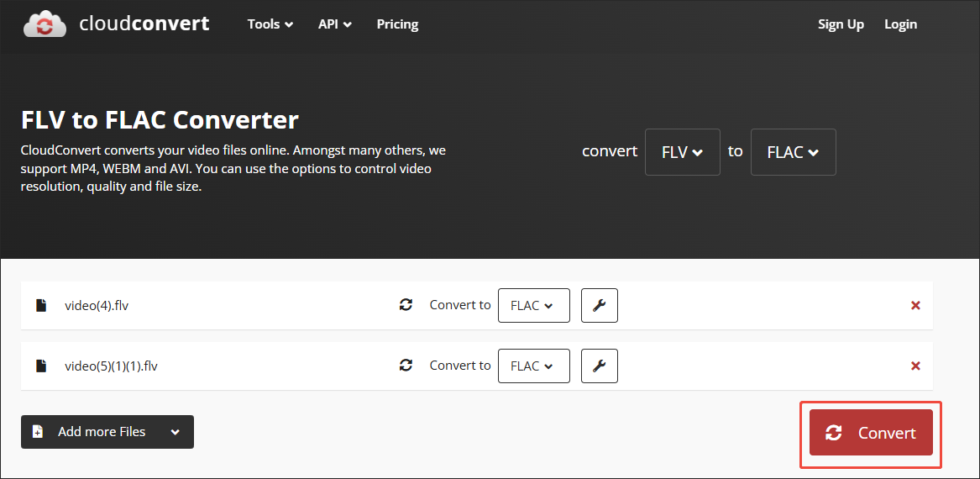This screenshot has height=479, width=980.
Task: Open the FLAC target format dropdown in header
Action: coord(793,152)
